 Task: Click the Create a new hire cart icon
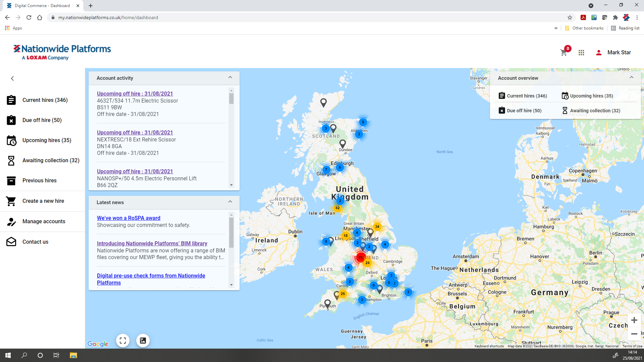click(11, 201)
